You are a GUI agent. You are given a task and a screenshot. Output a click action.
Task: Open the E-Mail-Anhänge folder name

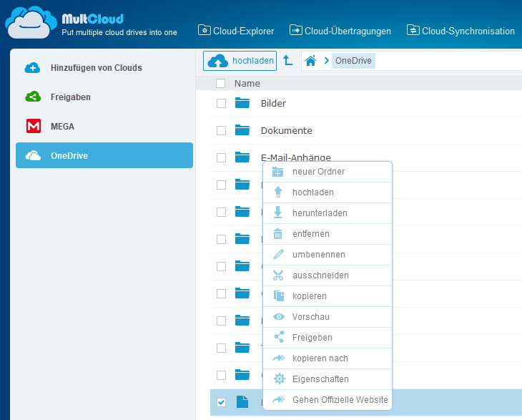[x=296, y=157]
